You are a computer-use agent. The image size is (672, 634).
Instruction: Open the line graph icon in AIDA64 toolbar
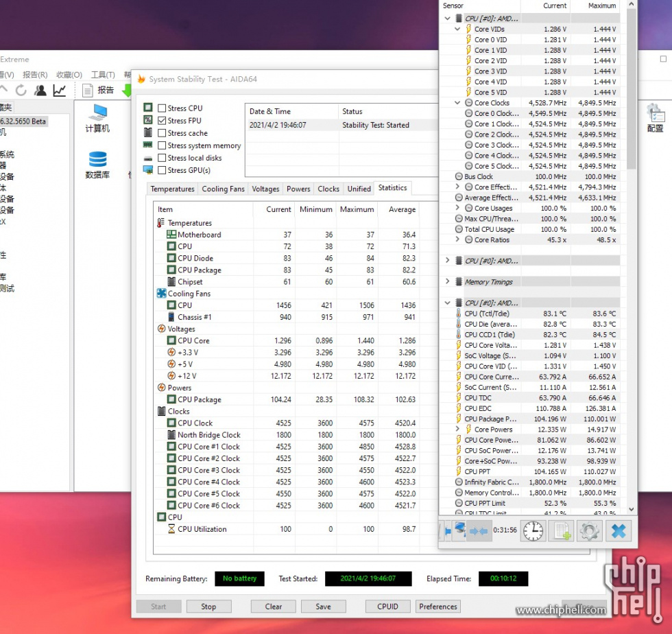pos(59,90)
